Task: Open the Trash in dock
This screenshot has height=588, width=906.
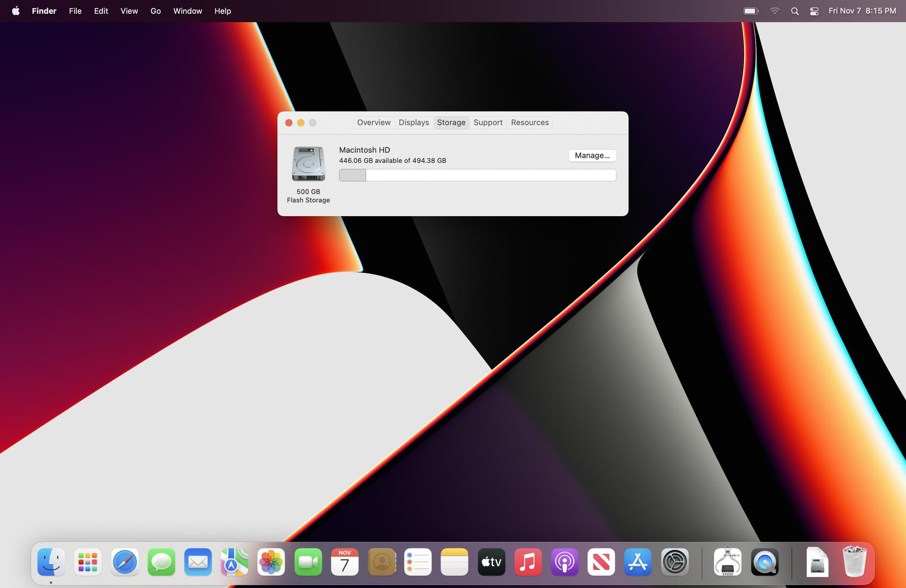Action: click(854, 562)
